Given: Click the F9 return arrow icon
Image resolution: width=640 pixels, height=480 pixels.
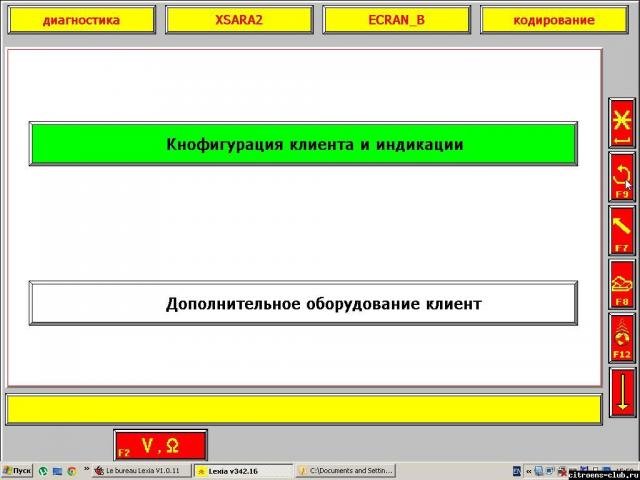Looking at the screenshot, I should 622,177.
